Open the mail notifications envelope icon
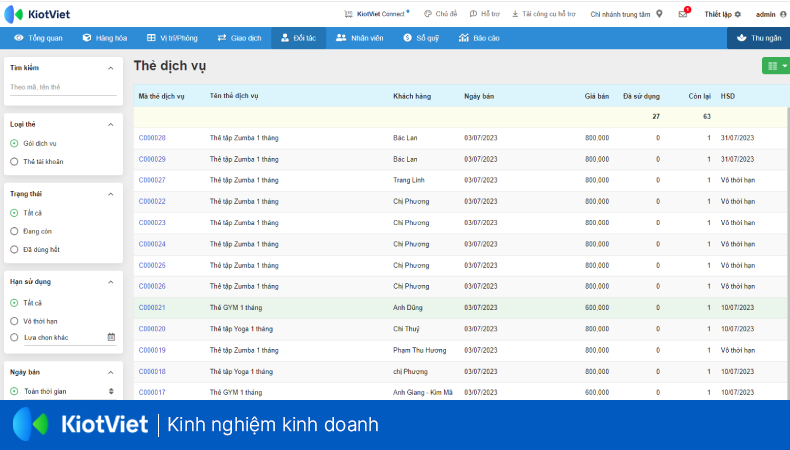Viewport: 790px width, 450px height. 683,14
